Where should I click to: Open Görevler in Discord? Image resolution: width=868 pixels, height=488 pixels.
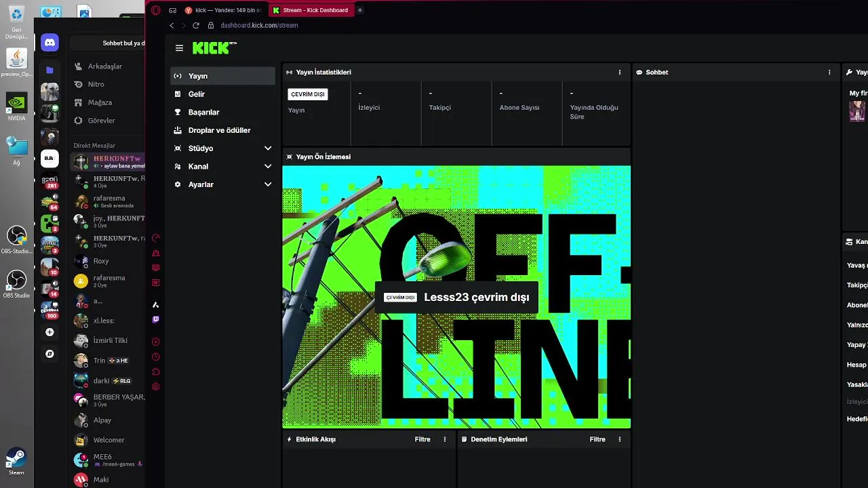[108, 120]
